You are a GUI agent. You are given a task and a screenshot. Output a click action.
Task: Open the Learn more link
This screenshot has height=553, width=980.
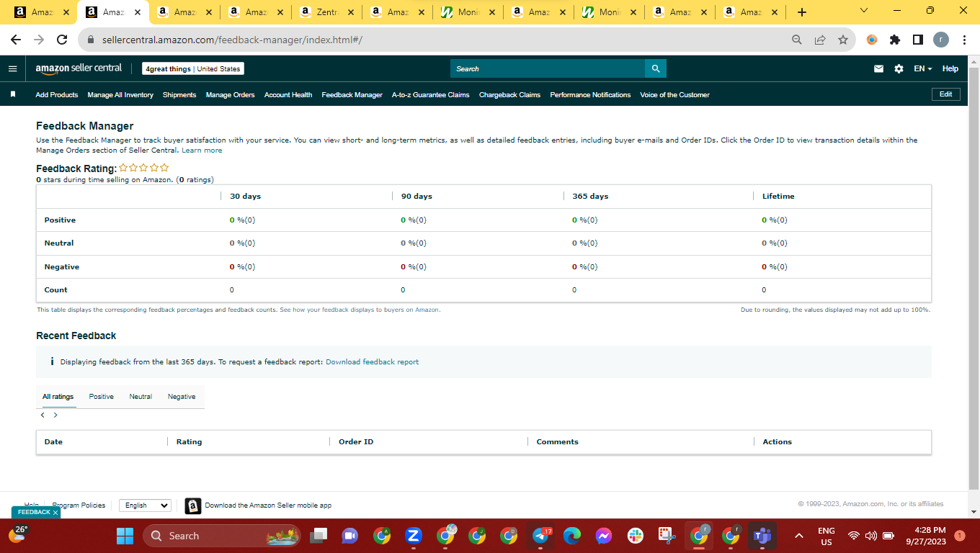pyautogui.click(x=202, y=150)
